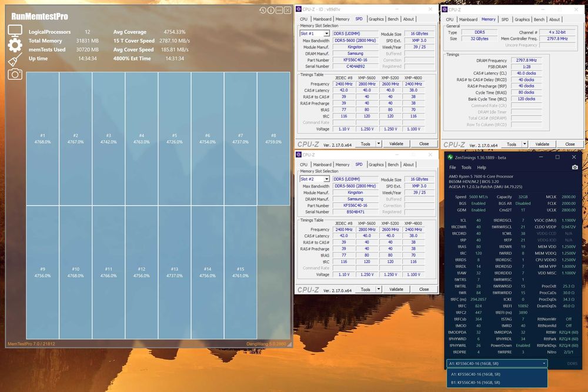Open About tab in CPU-Z Slot #1 window
This screenshot has width=588, height=392.
(x=409, y=19)
